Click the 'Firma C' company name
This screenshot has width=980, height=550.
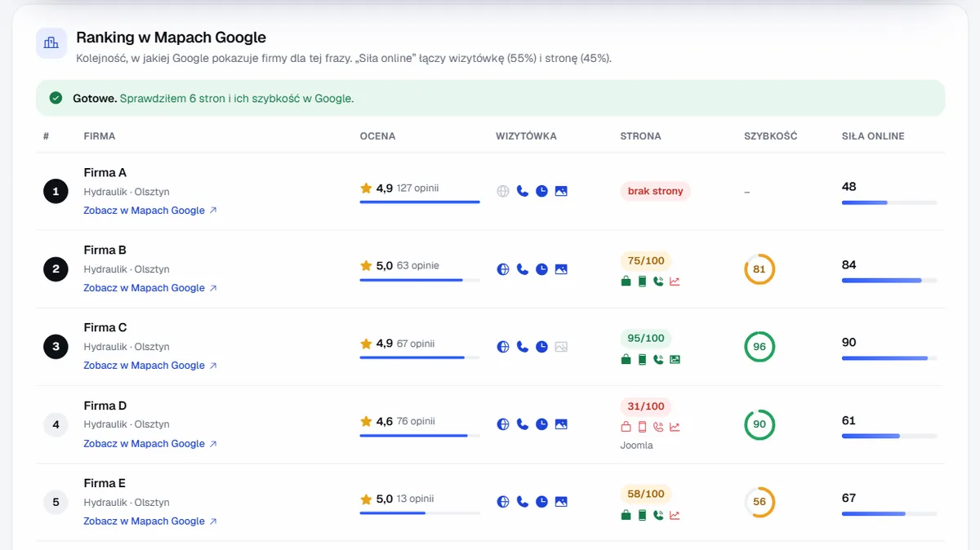tap(105, 328)
